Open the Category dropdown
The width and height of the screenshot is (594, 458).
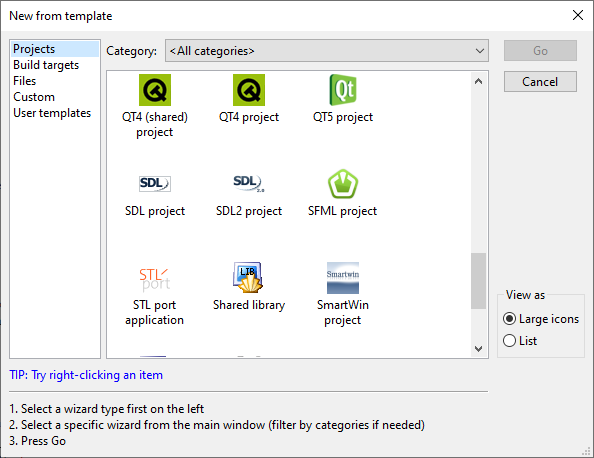point(327,50)
